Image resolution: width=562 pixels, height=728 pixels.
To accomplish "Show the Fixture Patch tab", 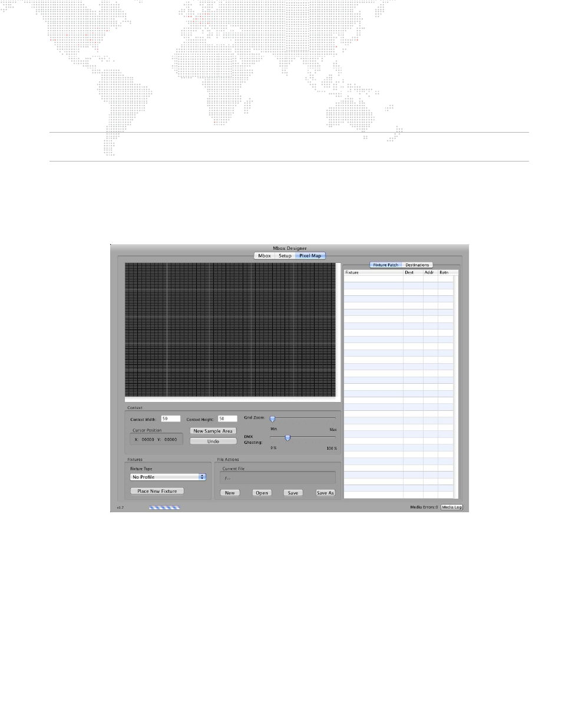I will tap(386, 265).
